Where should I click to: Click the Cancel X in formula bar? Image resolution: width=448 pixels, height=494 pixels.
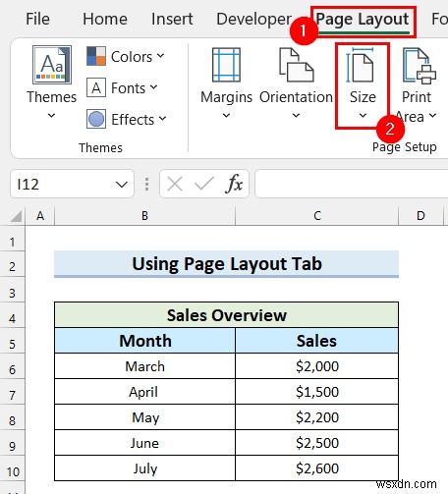(x=175, y=184)
